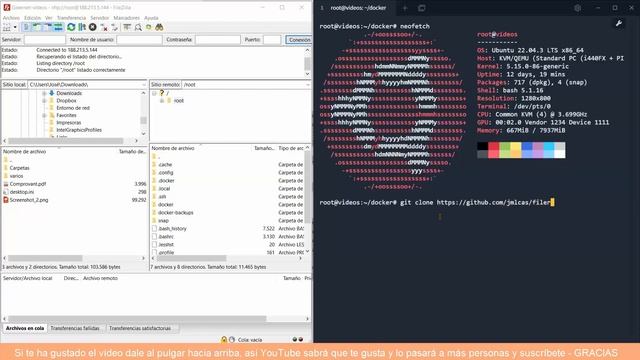The width and height of the screenshot is (640, 360).
Task: Sort remote files by Tipo de archivo header
Action: click(x=291, y=148)
